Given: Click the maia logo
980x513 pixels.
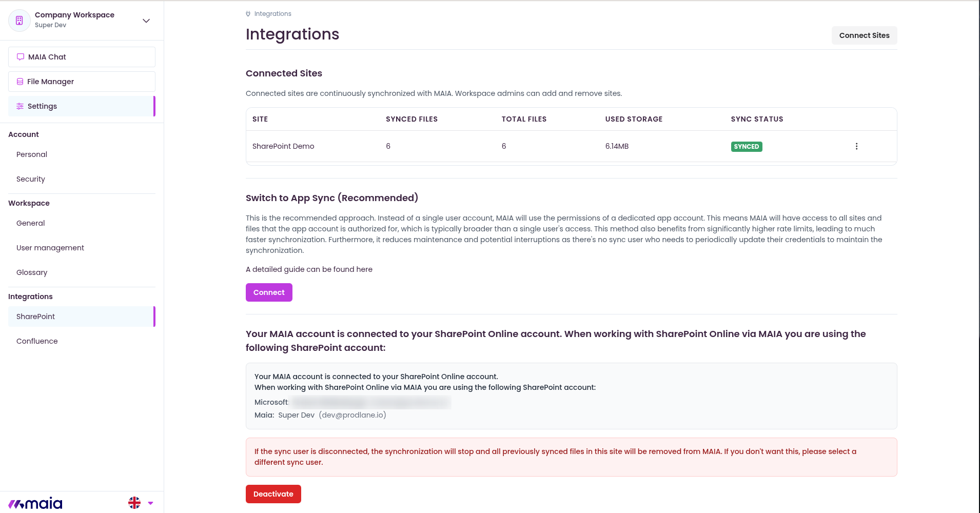Looking at the screenshot, I should 35,503.
